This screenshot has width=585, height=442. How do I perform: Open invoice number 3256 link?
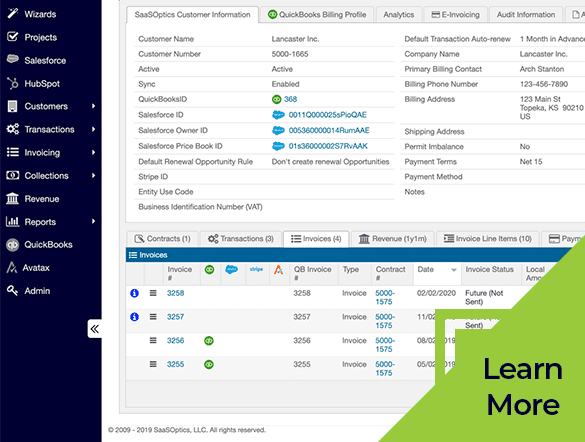[175, 341]
